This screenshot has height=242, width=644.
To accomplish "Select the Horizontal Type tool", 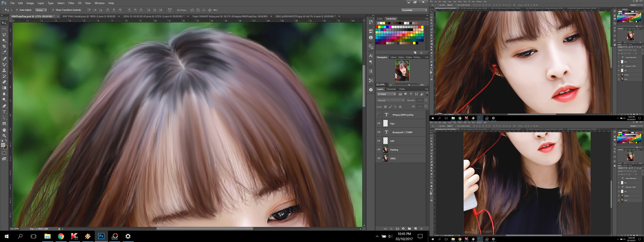I will pyautogui.click(x=4, y=112).
